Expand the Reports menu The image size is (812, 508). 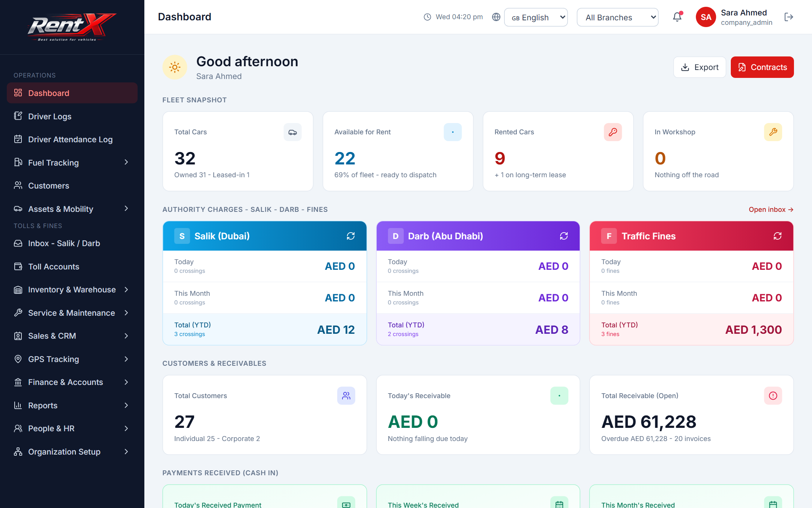pyautogui.click(x=72, y=405)
